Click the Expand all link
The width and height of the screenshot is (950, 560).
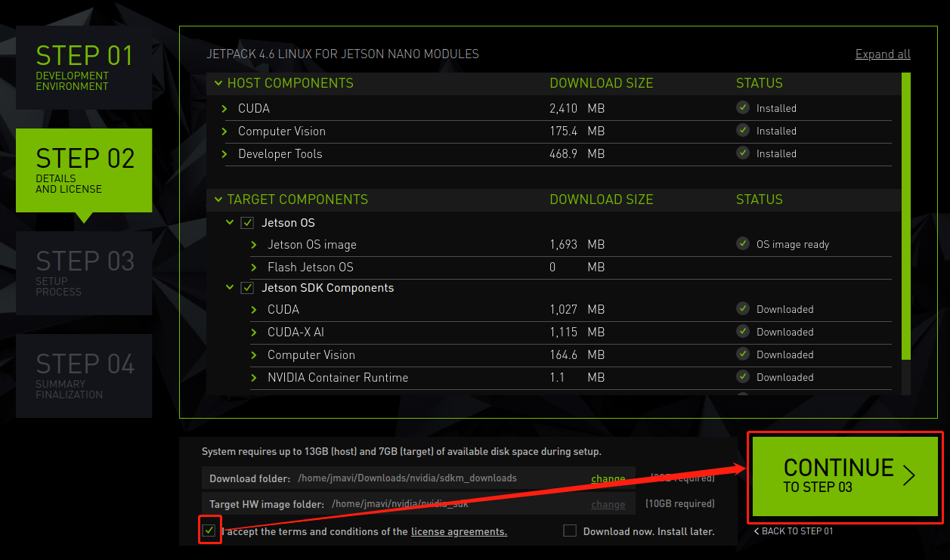pyautogui.click(x=883, y=54)
